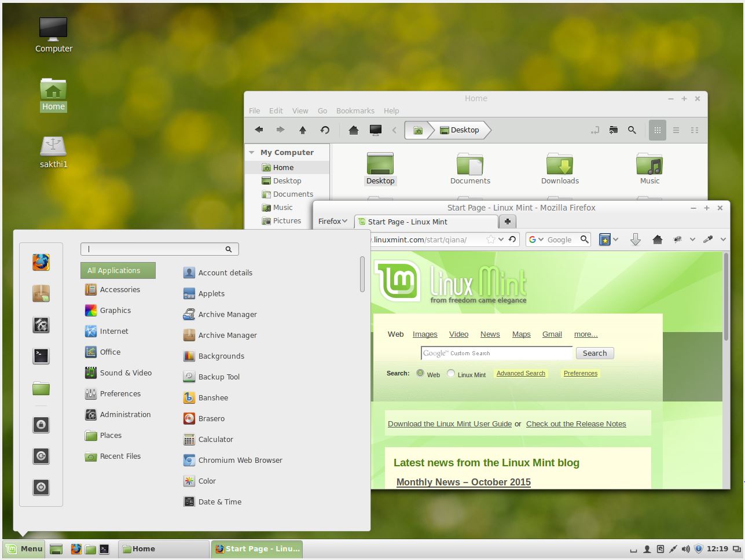Click home icon in file manager toolbar

tap(353, 130)
